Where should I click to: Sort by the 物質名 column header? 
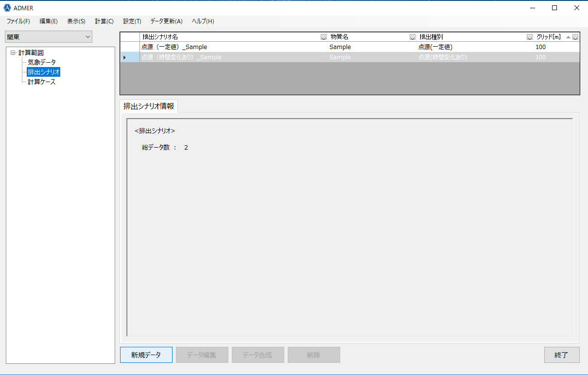[339, 37]
